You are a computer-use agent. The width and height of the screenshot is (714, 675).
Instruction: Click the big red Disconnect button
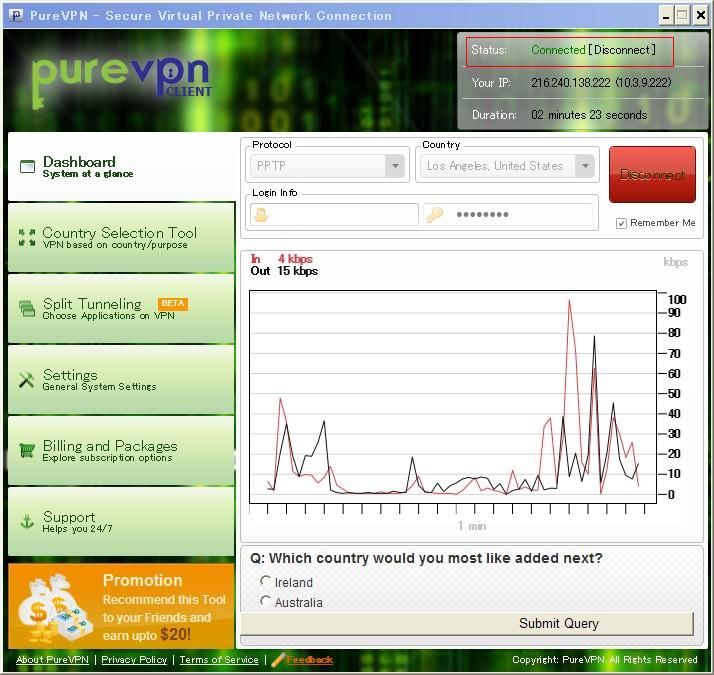[x=652, y=174]
